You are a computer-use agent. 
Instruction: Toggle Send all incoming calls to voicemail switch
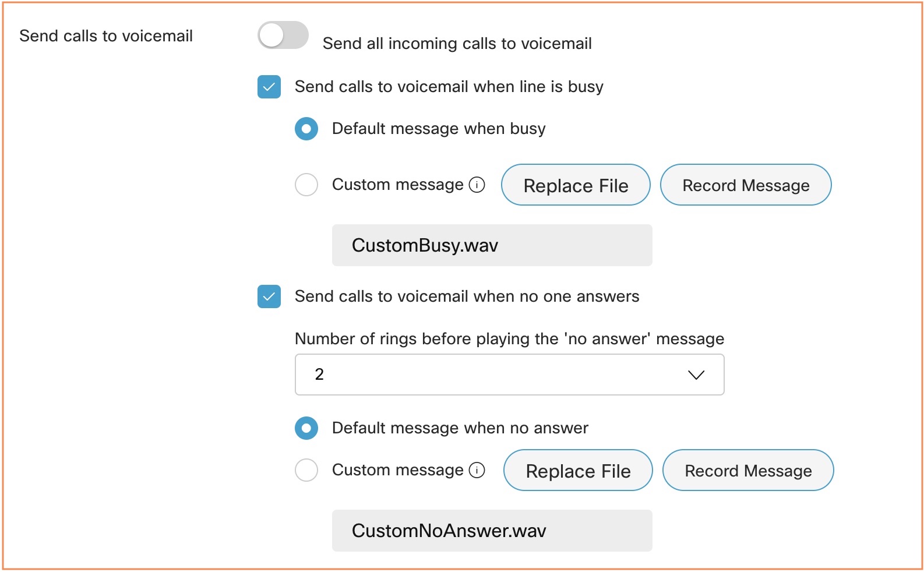(283, 36)
